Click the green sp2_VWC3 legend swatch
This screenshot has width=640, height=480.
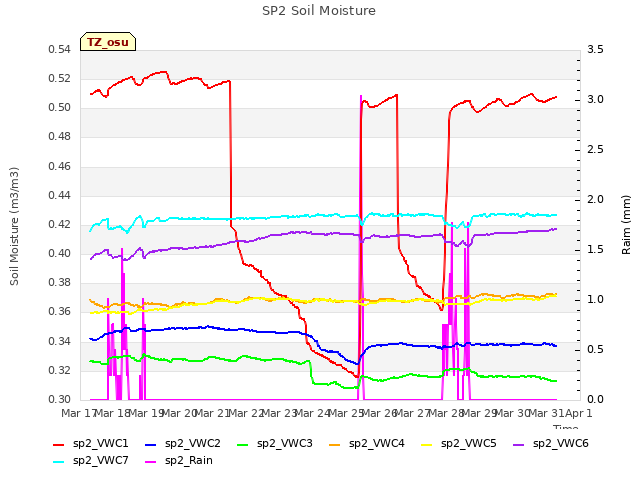[243, 445]
